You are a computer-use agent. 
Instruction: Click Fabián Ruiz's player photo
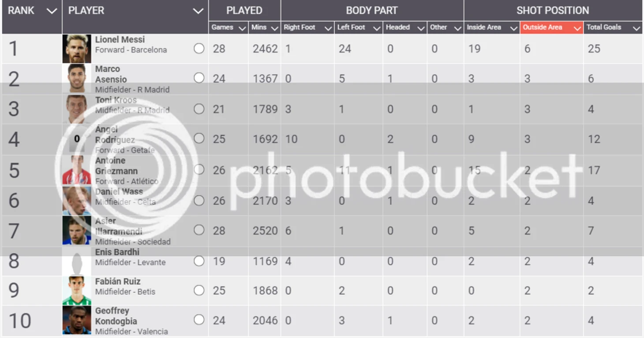(77, 290)
